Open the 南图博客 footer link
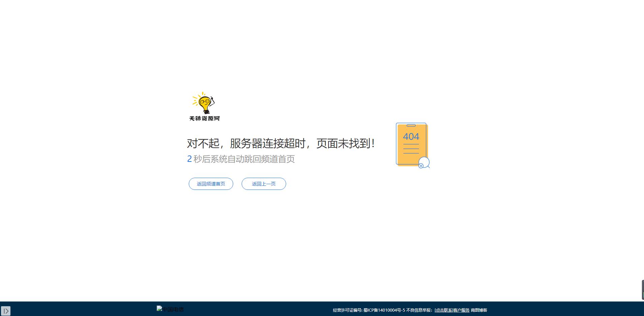644x316 pixels. (x=479, y=310)
